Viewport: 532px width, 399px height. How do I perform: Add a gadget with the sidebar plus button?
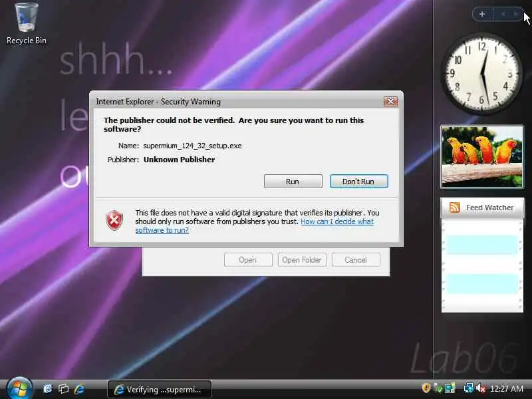click(x=481, y=14)
